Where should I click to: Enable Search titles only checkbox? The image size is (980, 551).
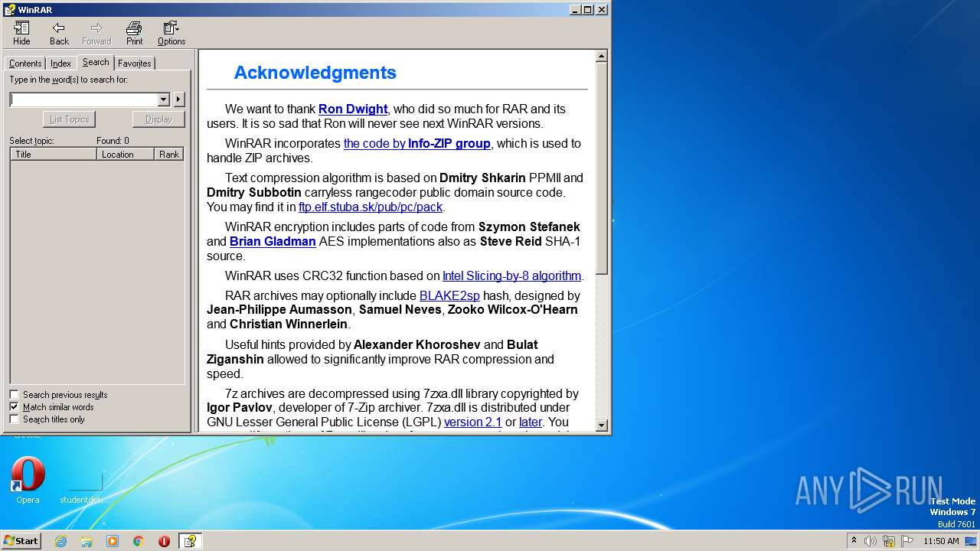tap(14, 419)
